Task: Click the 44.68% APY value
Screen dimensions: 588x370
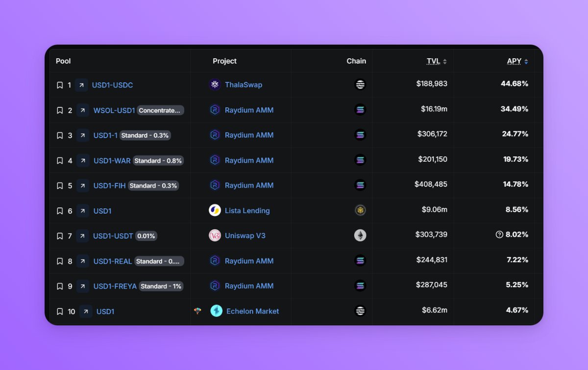Action: click(514, 84)
